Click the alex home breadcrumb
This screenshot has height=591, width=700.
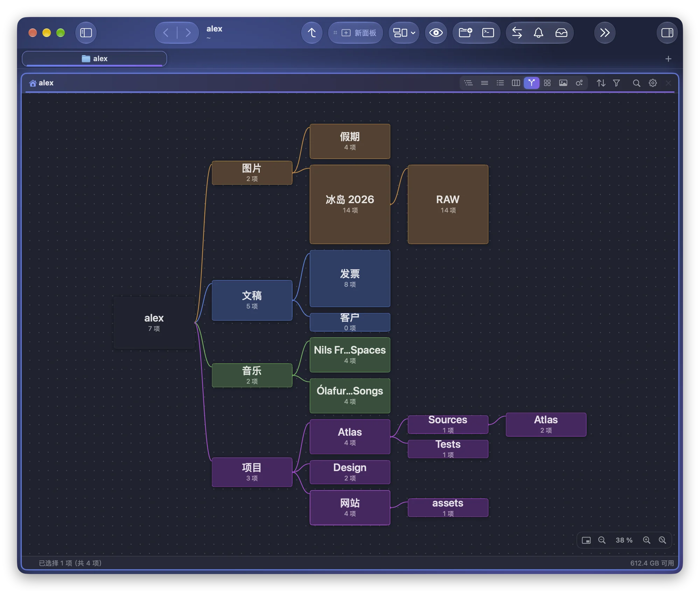(42, 83)
